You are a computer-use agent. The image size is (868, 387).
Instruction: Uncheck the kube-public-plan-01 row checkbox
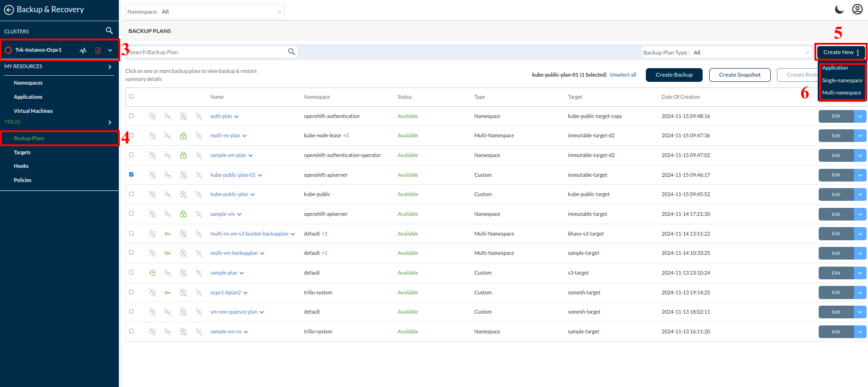click(132, 174)
